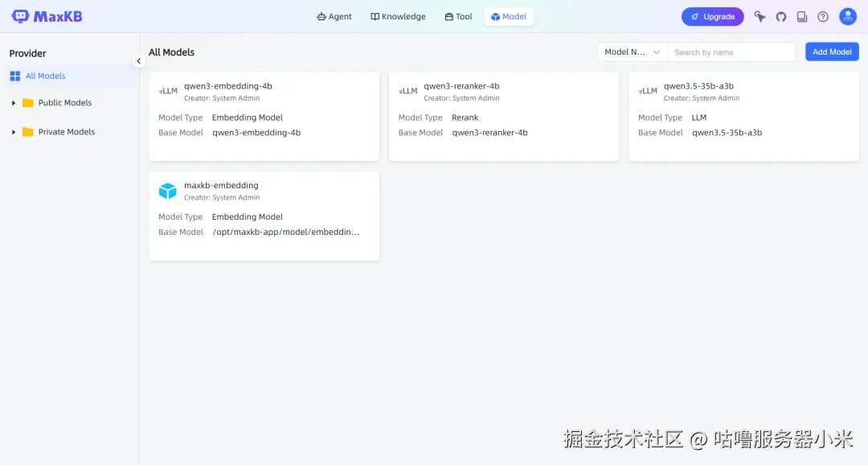868x465 pixels.
Task: Open the qwen3.5-35b-a3b card title
Action: 698,86
